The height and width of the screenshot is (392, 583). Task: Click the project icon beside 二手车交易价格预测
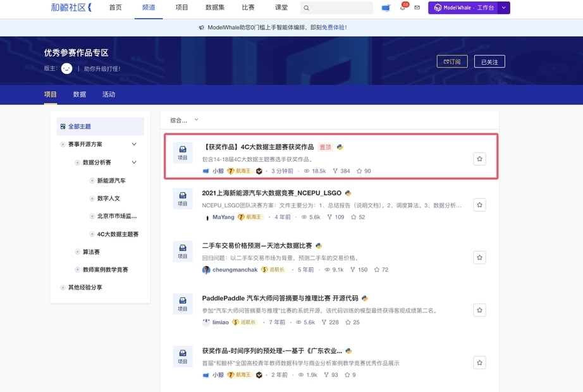[x=183, y=251]
